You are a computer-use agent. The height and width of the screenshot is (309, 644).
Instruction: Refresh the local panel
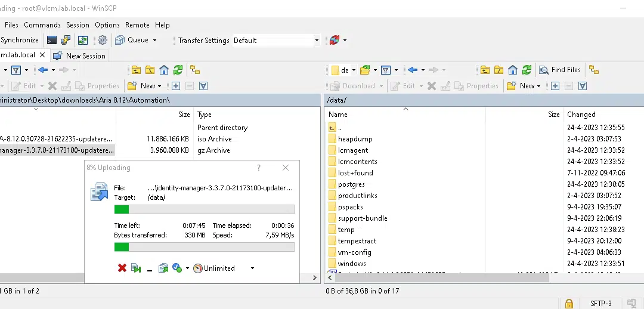(178, 70)
